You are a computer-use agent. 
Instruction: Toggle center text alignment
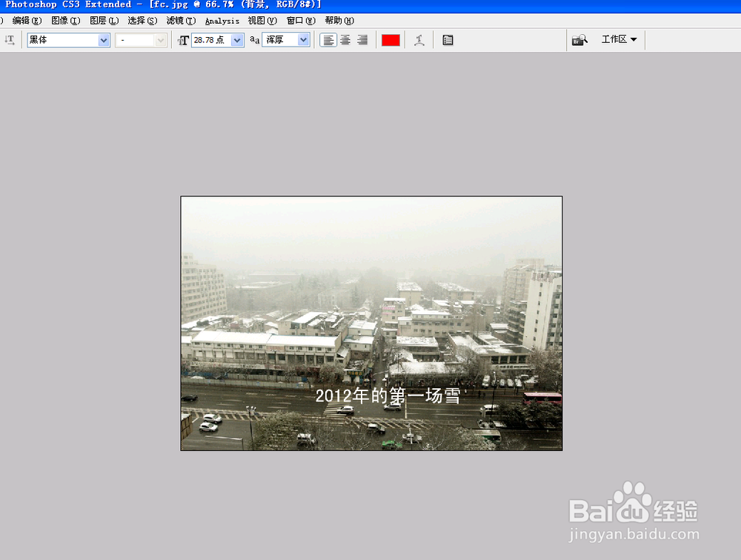point(345,40)
